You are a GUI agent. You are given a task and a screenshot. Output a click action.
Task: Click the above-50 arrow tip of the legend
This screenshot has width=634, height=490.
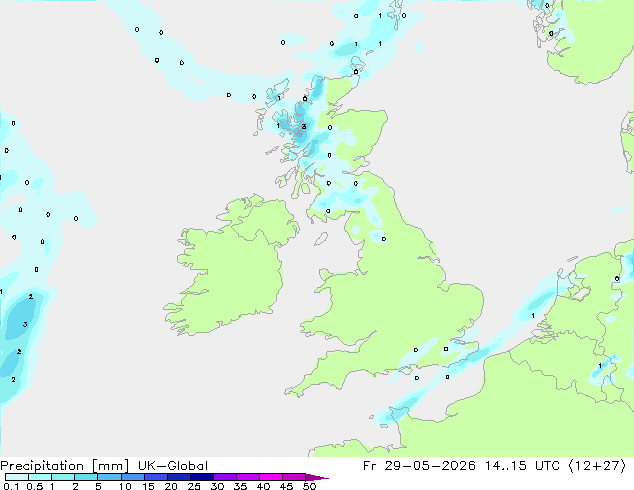317,477
